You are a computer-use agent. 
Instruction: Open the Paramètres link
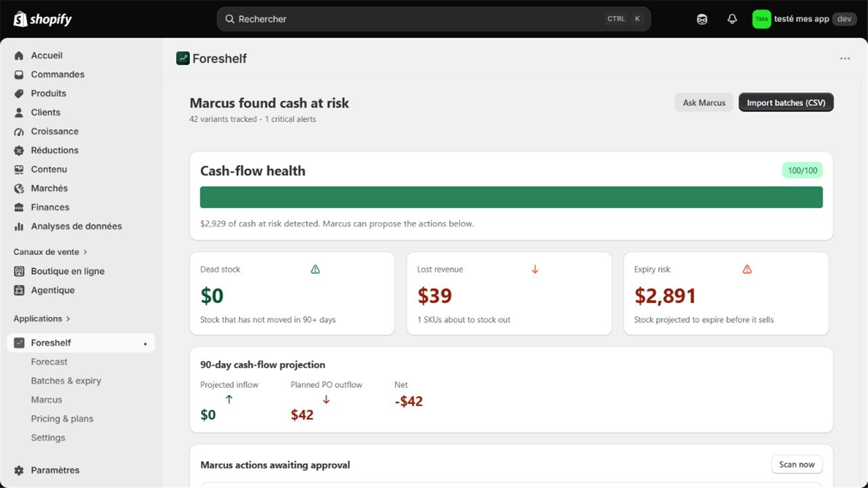[55, 470]
